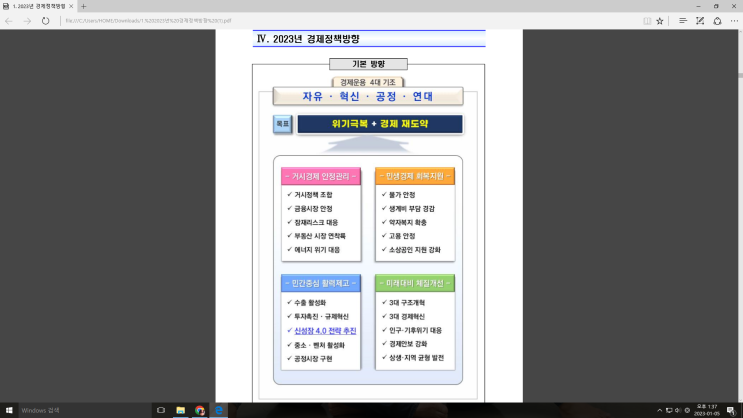Open the share icon in Edge toolbar
This screenshot has height=418, width=743.
point(717,21)
